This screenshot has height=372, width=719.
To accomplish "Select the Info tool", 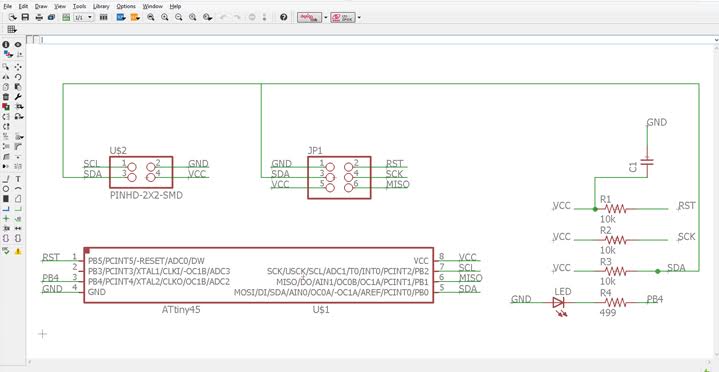I will pyautogui.click(x=6, y=44).
